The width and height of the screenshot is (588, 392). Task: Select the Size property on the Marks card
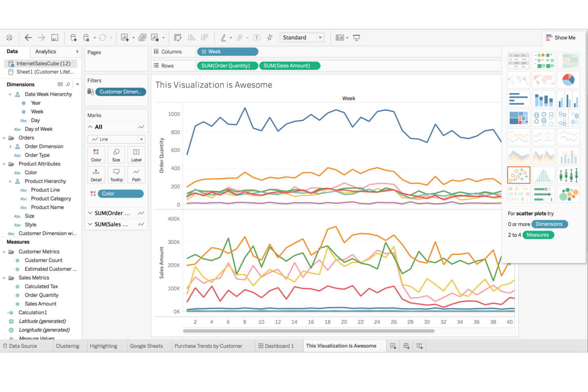tap(116, 155)
